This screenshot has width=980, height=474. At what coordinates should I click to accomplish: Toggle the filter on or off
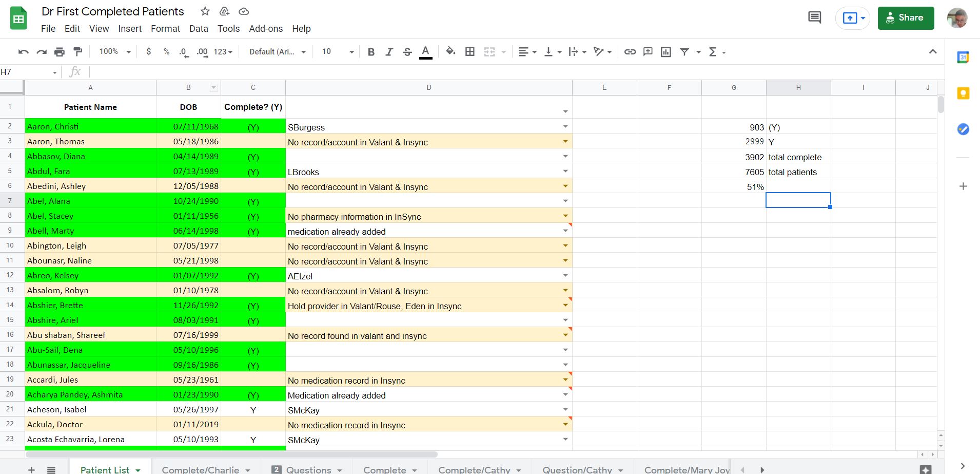(x=684, y=52)
